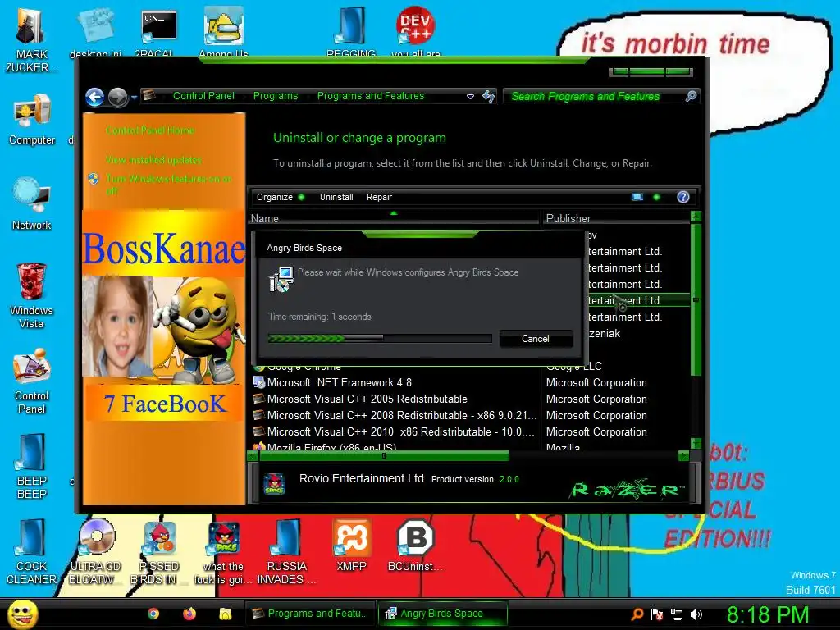The width and height of the screenshot is (840, 630).
Task: Click the tray search magnifier icon
Action: [x=637, y=614]
